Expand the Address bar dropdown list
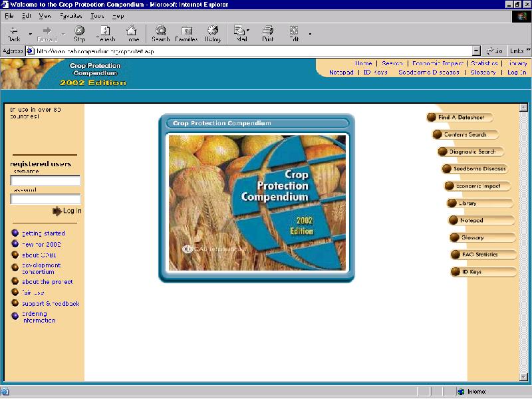This screenshot has height=399, width=532. point(476,51)
